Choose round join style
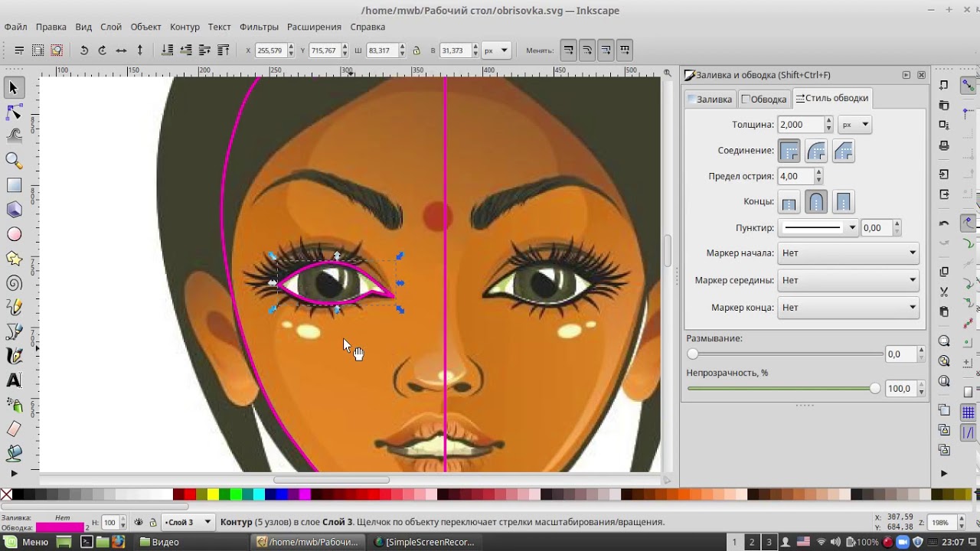This screenshot has height=551, width=980. pyautogui.click(x=816, y=151)
